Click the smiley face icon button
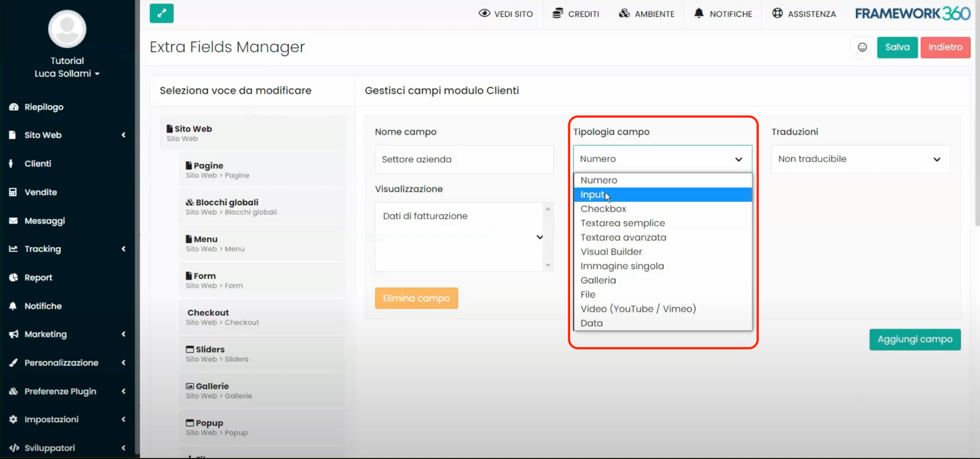Image resolution: width=980 pixels, height=459 pixels. point(862,47)
